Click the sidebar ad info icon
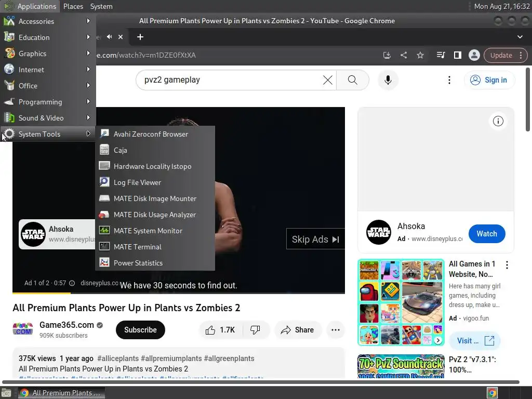Viewport: 532px width, 399px height. pyautogui.click(x=498, y=121)
